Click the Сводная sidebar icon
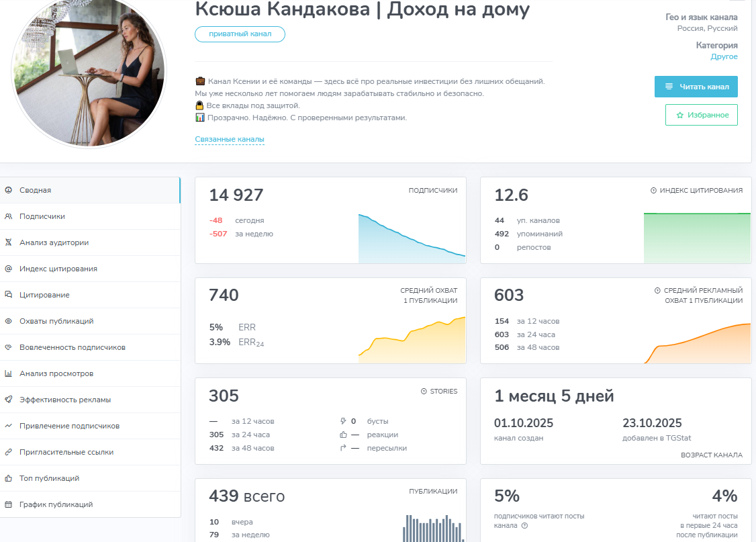This screenshot has height=542, width=756. [8, 190]
